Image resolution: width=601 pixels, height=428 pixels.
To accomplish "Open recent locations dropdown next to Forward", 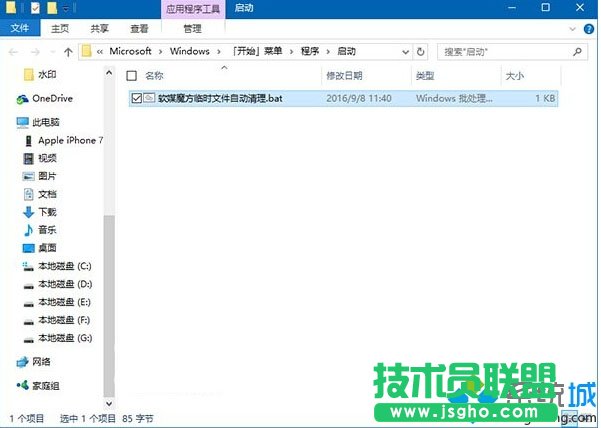I will [52, 51].
